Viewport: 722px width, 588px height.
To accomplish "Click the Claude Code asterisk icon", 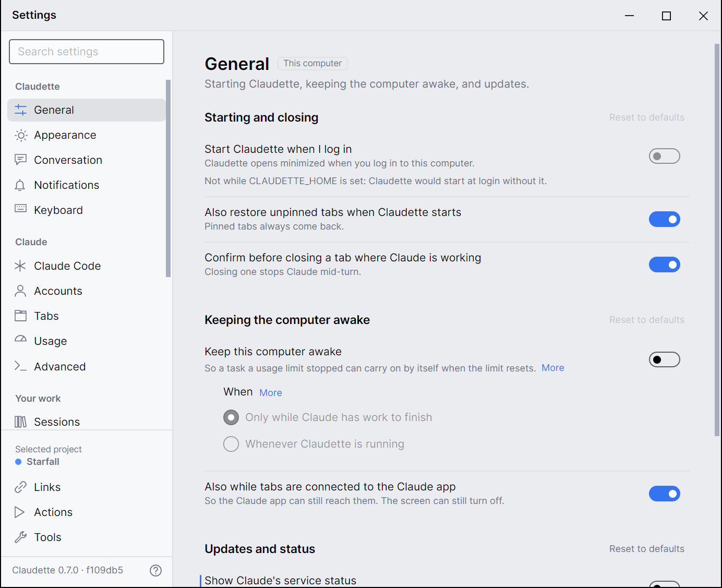I will coord(20,266).
